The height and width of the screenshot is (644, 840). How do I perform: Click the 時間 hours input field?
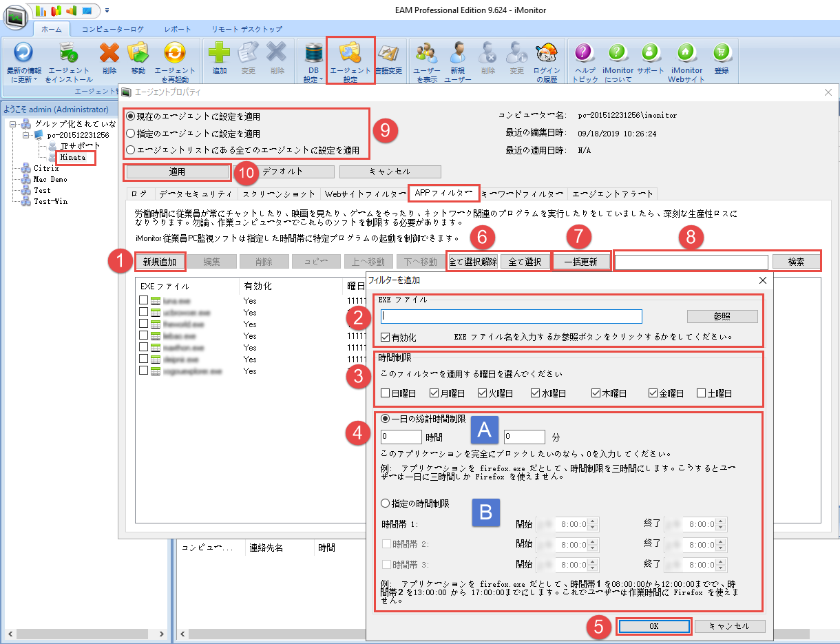(x=401, y=437)
